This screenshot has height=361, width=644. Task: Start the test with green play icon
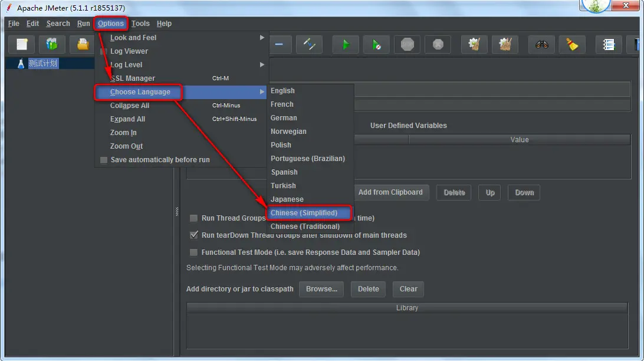click(x=346, y=44)
